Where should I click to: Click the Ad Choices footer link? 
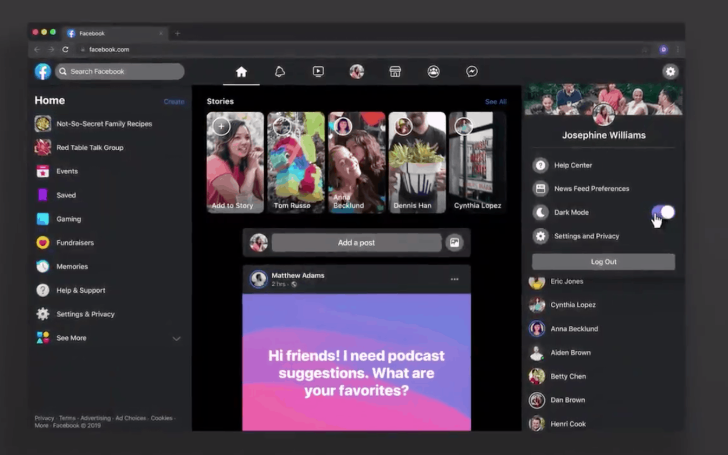point(130,418)
